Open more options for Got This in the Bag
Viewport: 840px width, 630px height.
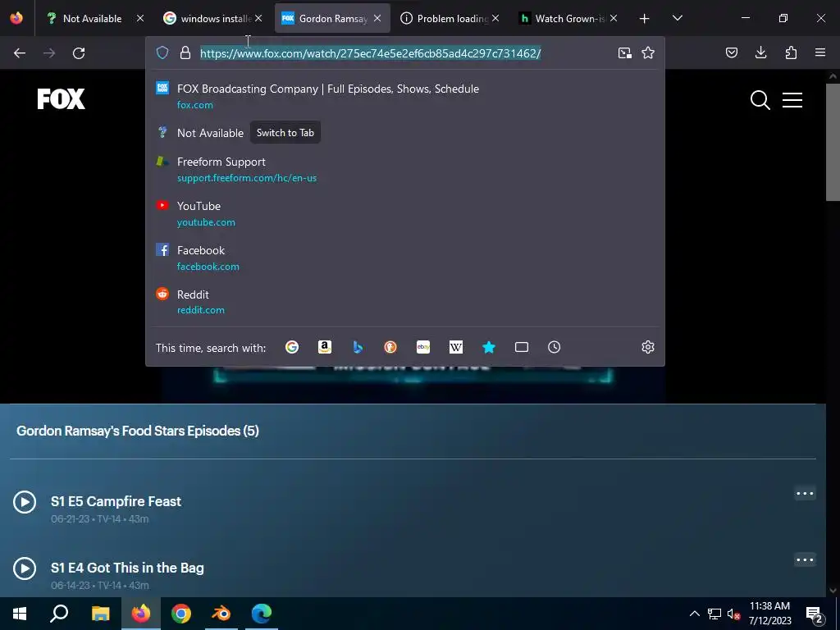(x=805, y=559)
